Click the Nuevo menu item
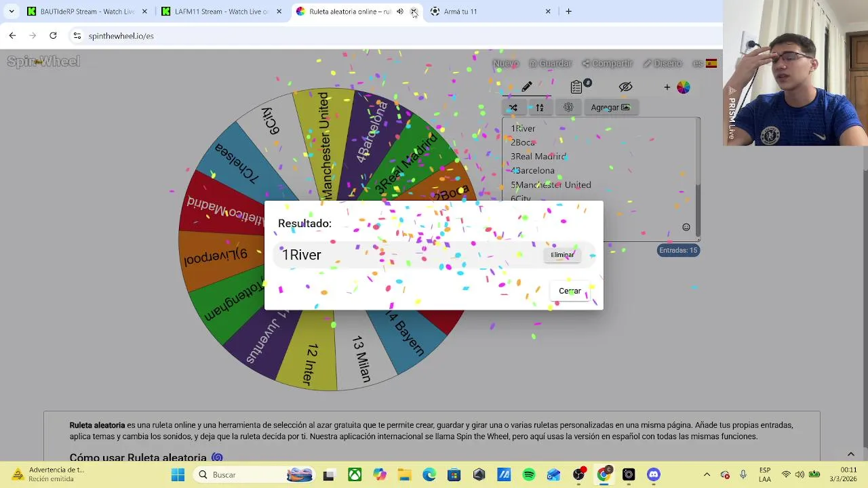 pyautogui.click(x=506, y=63)
